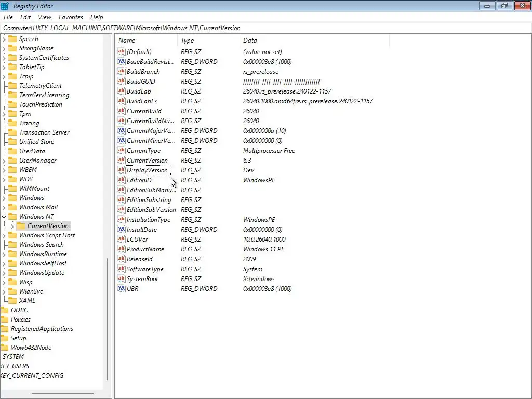
Task: Click the open folder icon of CurrentVersion
Action: pos(21,225)
